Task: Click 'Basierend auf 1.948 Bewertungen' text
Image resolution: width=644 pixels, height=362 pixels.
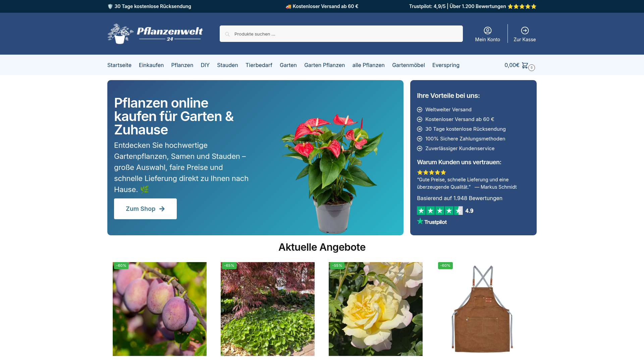Action: point(460,198)
